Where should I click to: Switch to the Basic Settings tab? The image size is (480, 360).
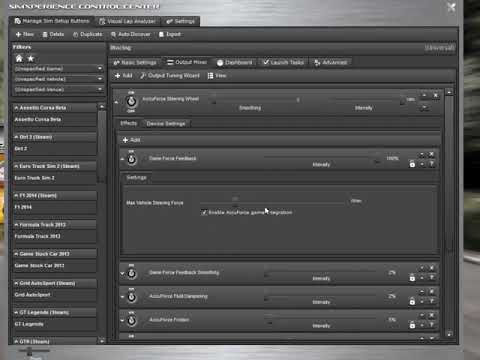135,62
